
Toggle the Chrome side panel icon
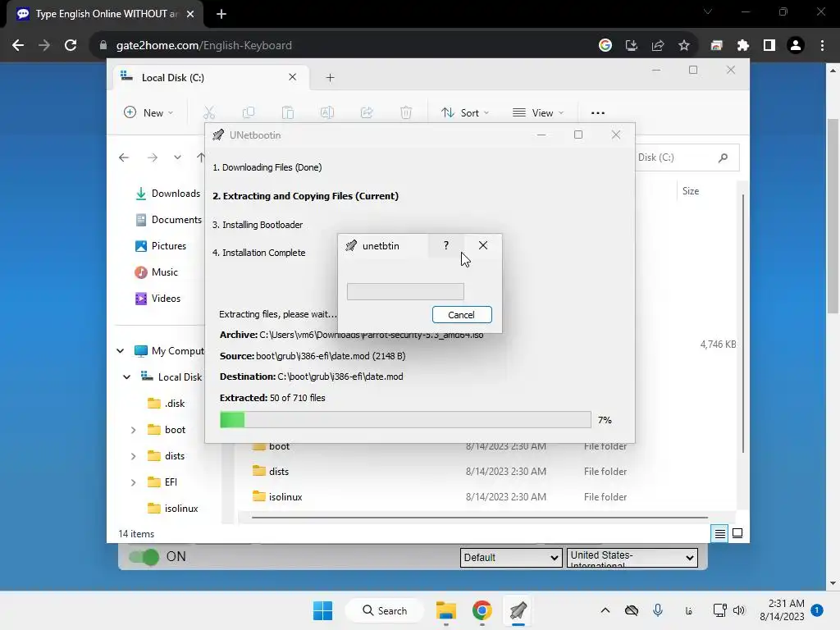point(769,46)
